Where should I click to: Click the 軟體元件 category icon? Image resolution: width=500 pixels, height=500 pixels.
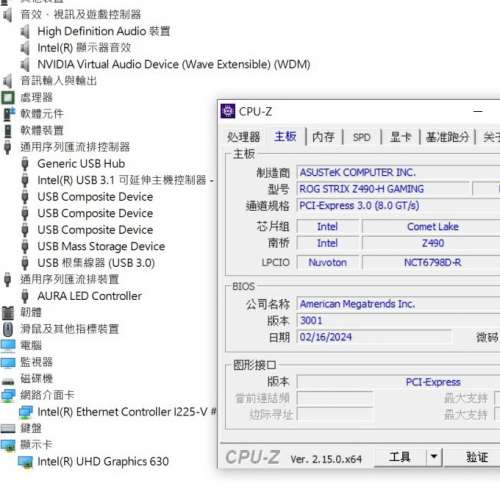[8, 114]
